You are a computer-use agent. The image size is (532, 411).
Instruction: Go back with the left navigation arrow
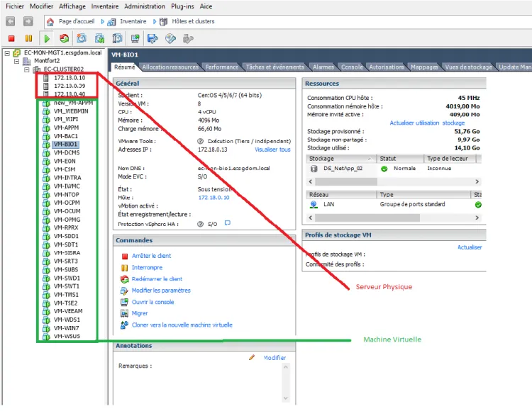(x=11, y=21)
